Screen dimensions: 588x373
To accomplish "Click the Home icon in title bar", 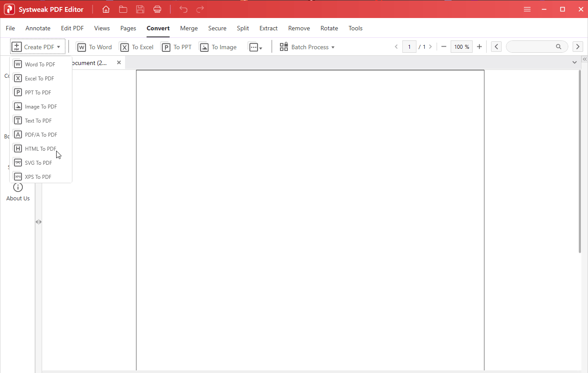I will [x=106, y=9].
